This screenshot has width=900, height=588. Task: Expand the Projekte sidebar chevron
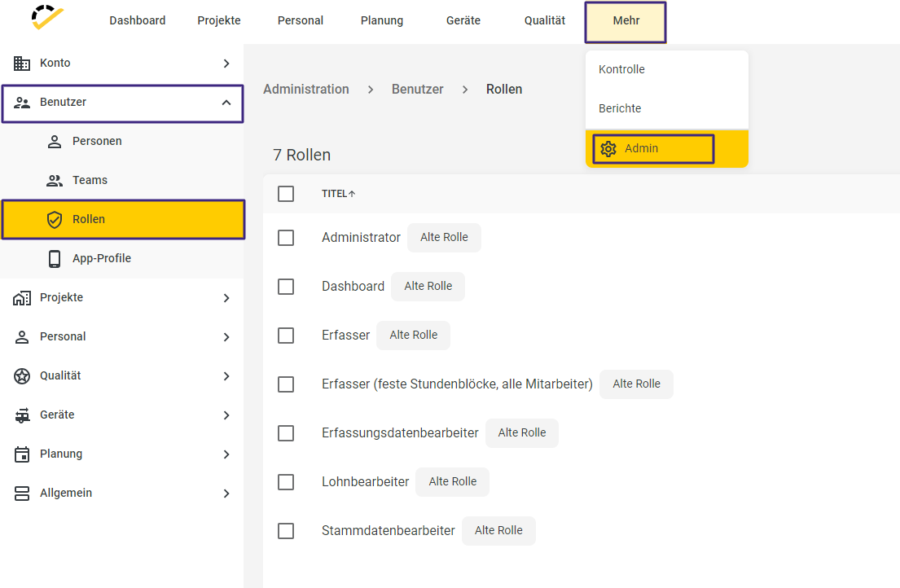[226, 298]
